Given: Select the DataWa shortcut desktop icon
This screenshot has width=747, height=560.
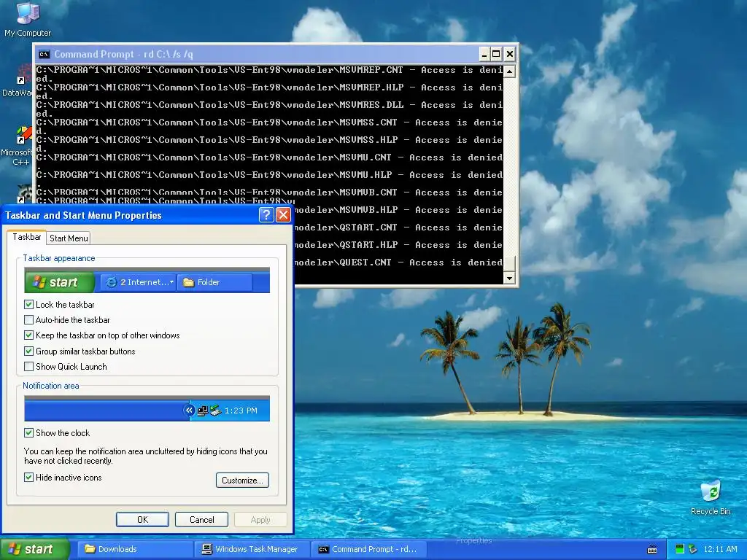Looking at the screenshot, I should [x=18, y=81].
